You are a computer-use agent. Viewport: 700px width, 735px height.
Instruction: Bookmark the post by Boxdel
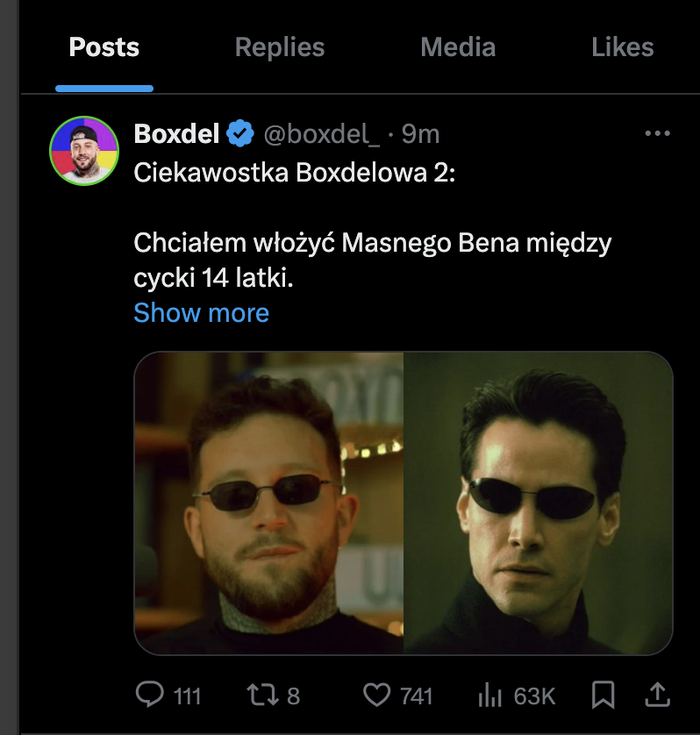[604, 696]
